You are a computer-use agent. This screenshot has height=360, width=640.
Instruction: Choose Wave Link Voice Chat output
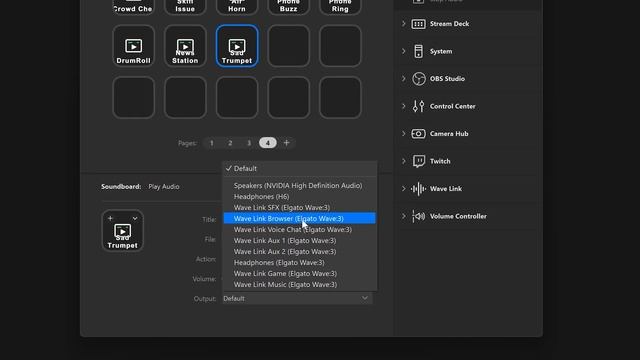click(300, 230)
